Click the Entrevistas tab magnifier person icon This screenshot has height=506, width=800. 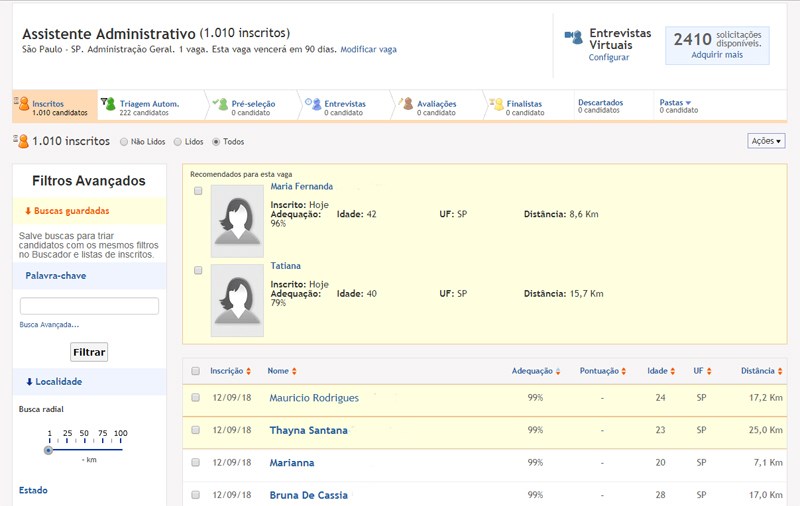tap(313, 104)
